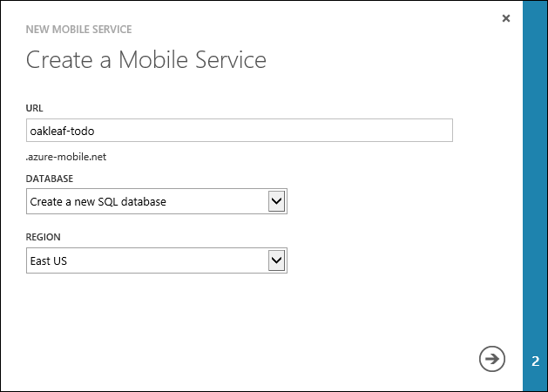Click blank space right of Database dropdown
This screenshot has height=392, width=548.
pyautogui.click(x=392, y=202)
